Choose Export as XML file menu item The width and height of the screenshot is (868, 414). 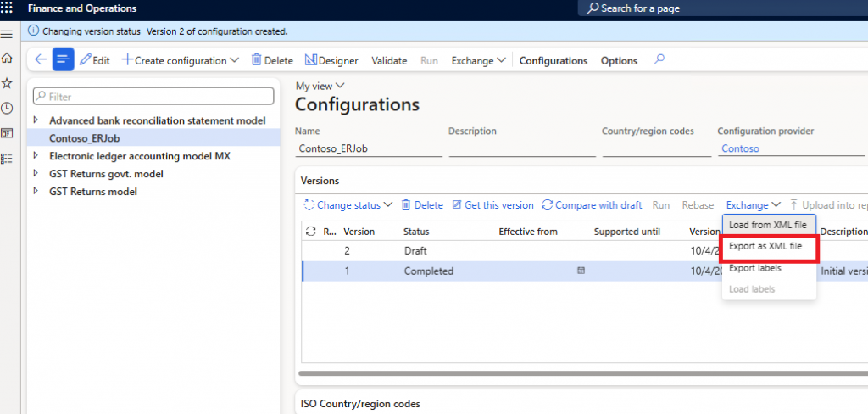pyautogui.click(x=765, y=247)
